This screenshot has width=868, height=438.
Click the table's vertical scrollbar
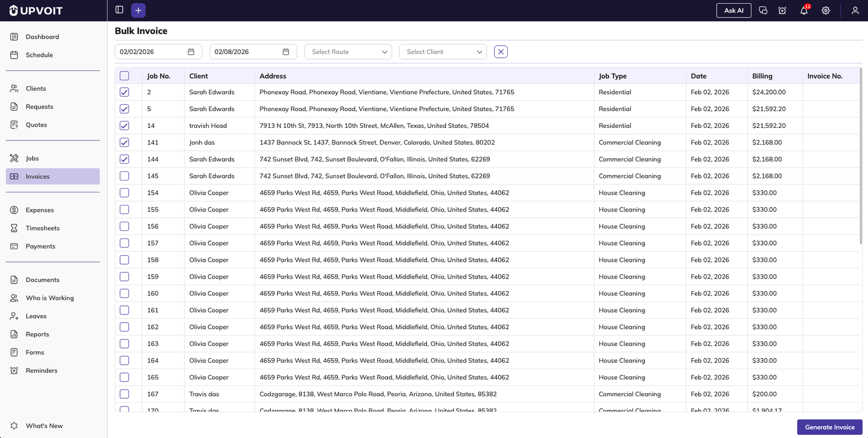(x=861, y=156)
